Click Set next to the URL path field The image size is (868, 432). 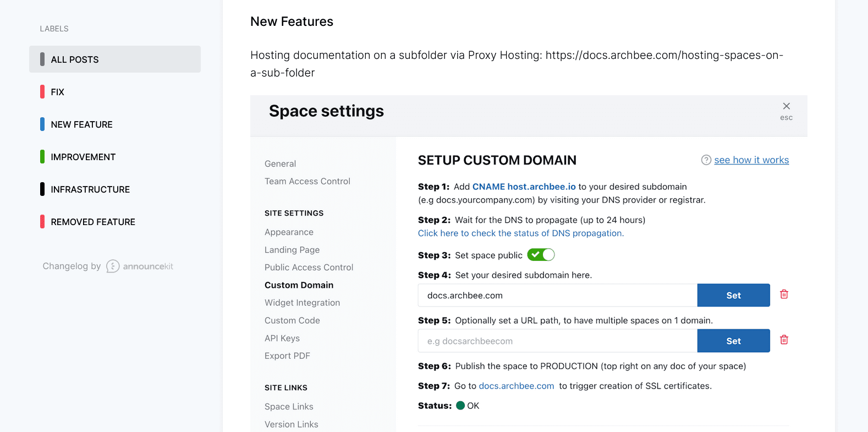(733, 341)
